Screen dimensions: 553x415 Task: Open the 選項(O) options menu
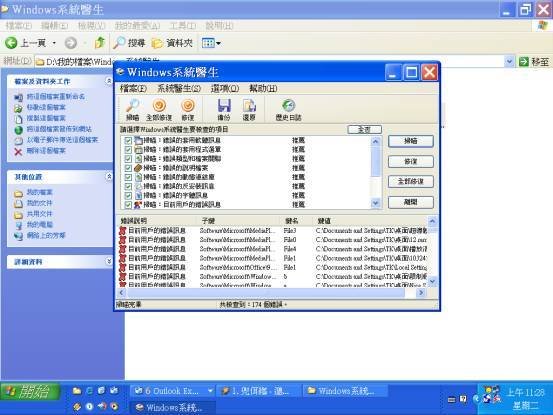coord(225,89)
